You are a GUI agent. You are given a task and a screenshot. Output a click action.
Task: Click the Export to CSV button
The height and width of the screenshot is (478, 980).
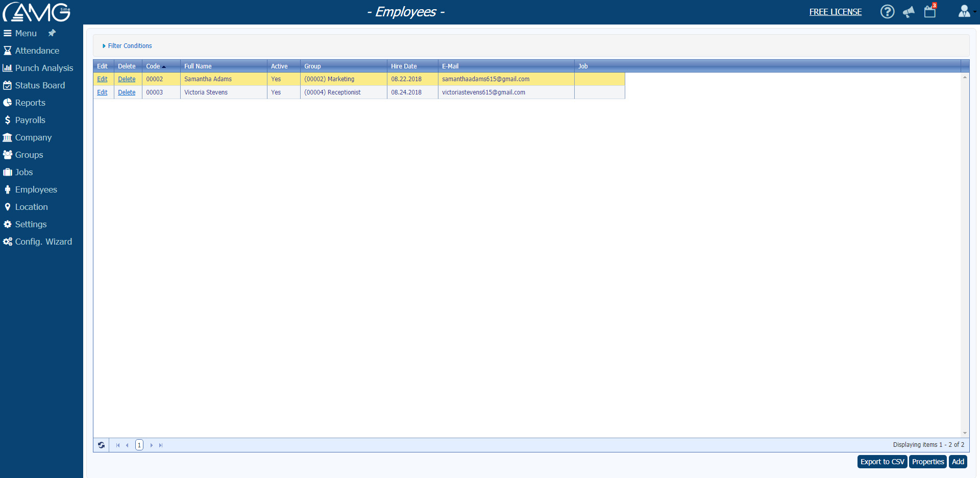pos(882,462)
